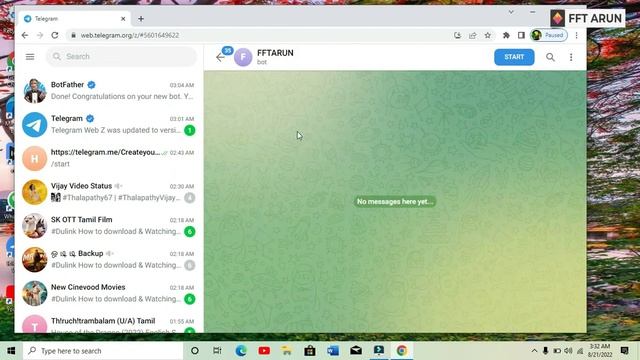Screen dimensions: 640x360
Task: Click the unread badge on Telegram chat
Action: click(189, 131)
